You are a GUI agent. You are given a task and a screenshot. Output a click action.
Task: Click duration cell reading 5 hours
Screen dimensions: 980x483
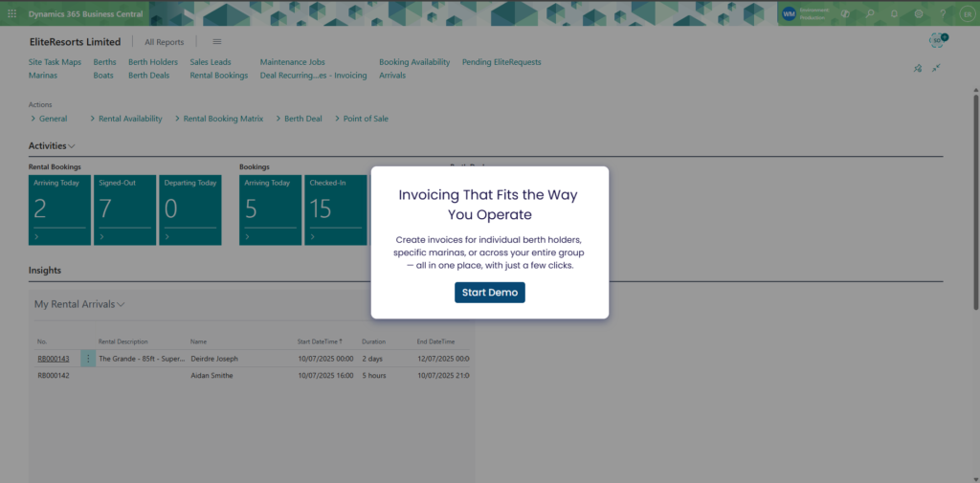(x=374, y=376)
